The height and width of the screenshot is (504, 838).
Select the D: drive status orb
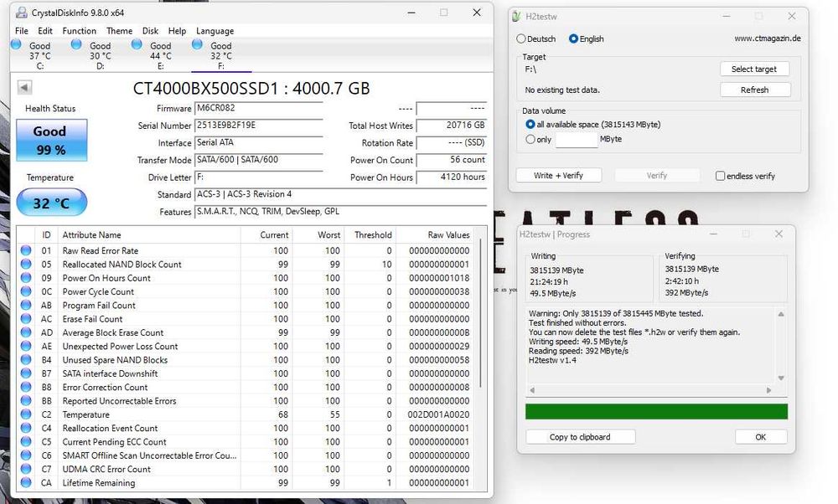[76, 44]
